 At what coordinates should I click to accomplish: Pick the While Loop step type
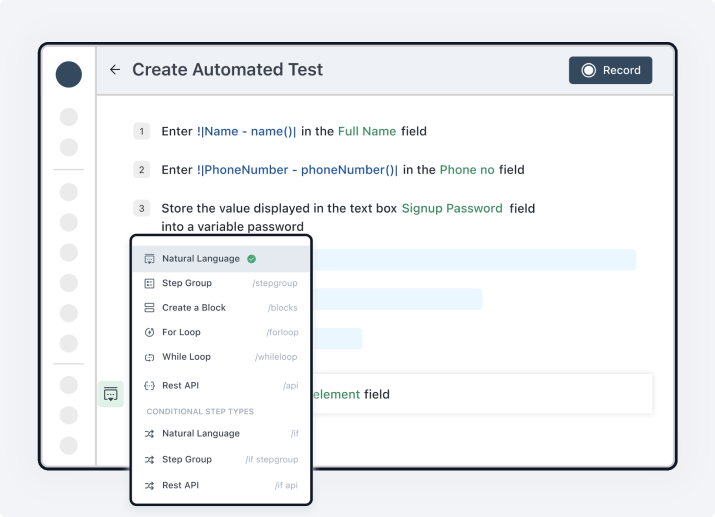187,357
